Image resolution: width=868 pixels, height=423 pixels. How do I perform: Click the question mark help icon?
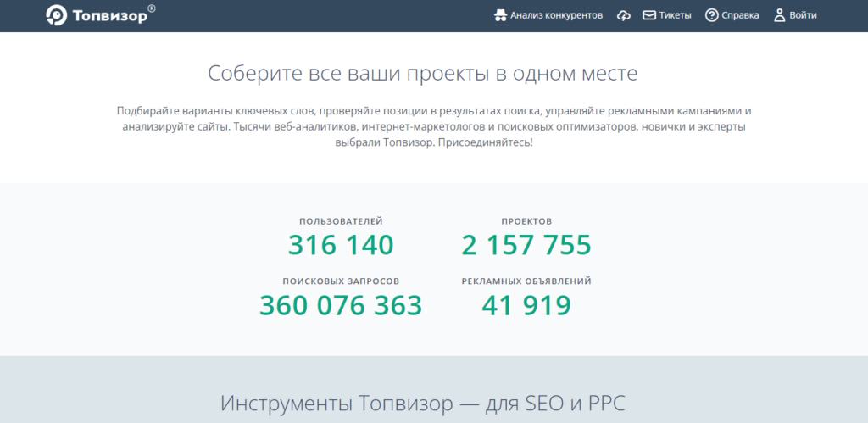[711, 15]
